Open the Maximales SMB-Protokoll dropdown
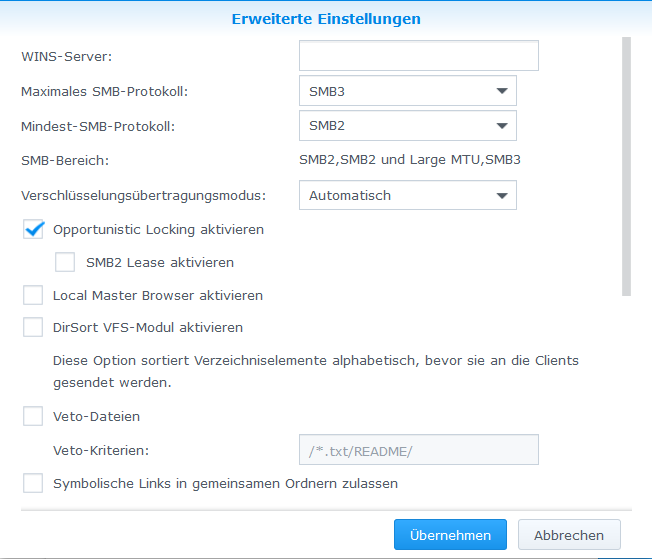 pos(408,91)
